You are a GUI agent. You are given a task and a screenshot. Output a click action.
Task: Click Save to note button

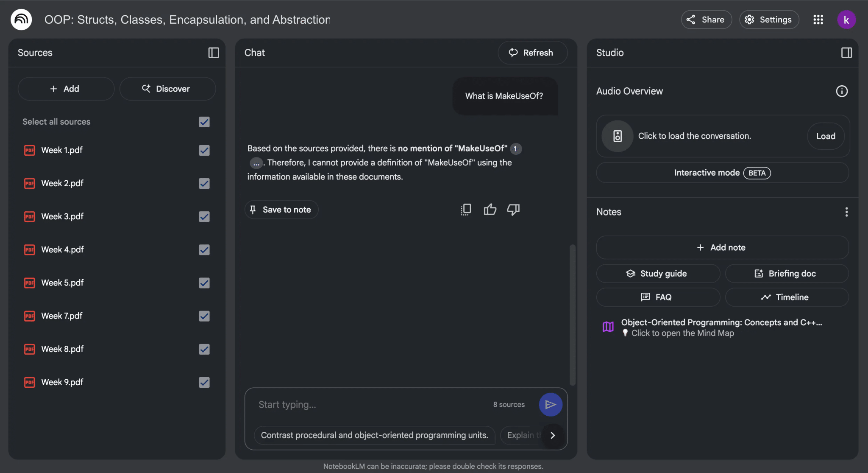click(x=281, y=210)
